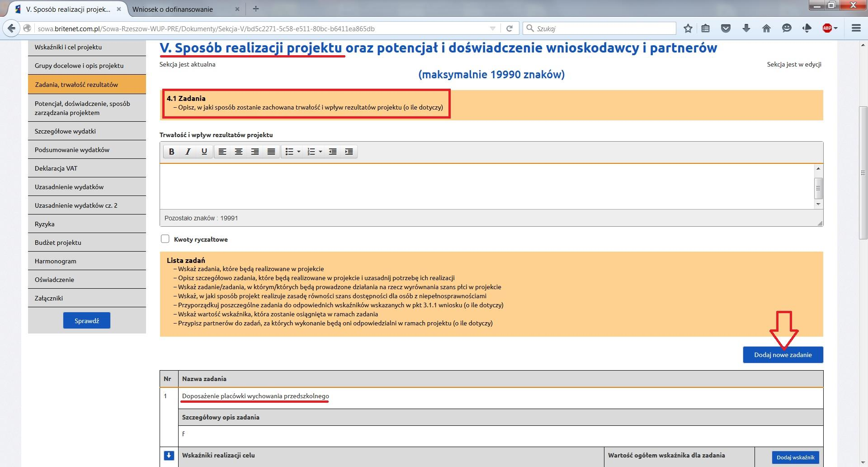
Task: Click the 'Pozostało znaków : 19991' counter
Action: [201, 218]
